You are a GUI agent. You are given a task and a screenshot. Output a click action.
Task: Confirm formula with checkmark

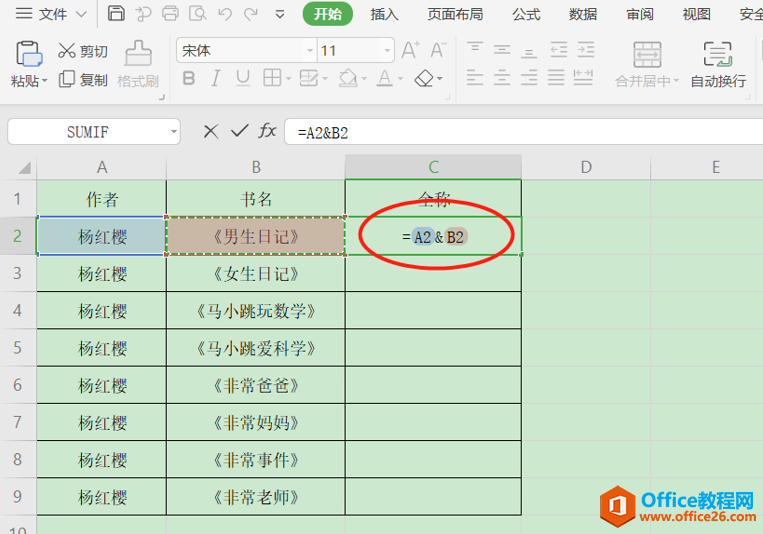[x=239, y=130]
